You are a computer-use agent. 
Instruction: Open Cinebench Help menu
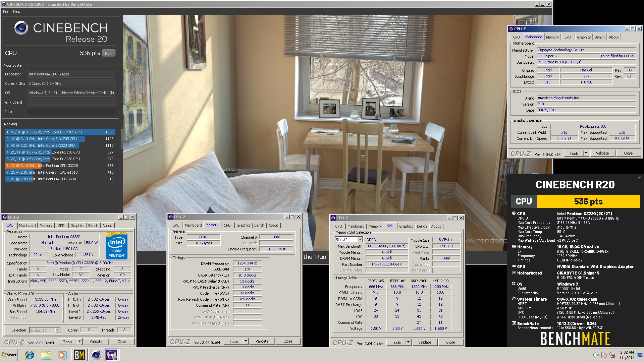(17, 11)
